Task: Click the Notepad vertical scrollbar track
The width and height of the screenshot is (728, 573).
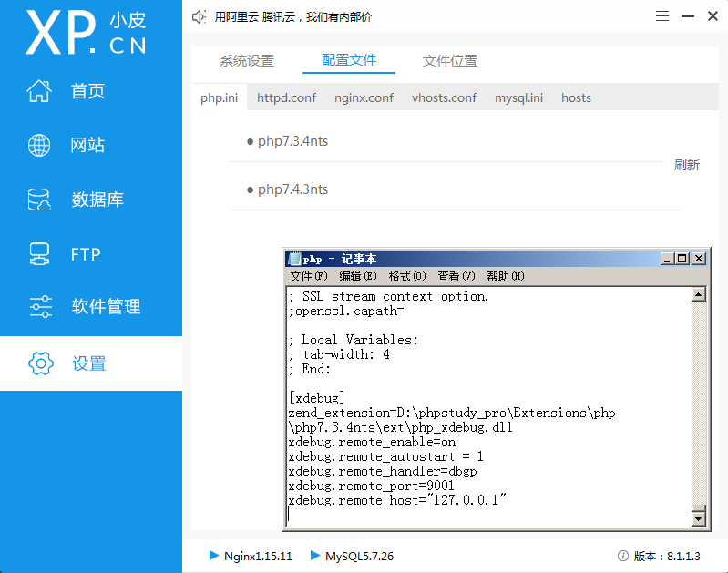Action: pyautogui.click(x=698, y=403)
